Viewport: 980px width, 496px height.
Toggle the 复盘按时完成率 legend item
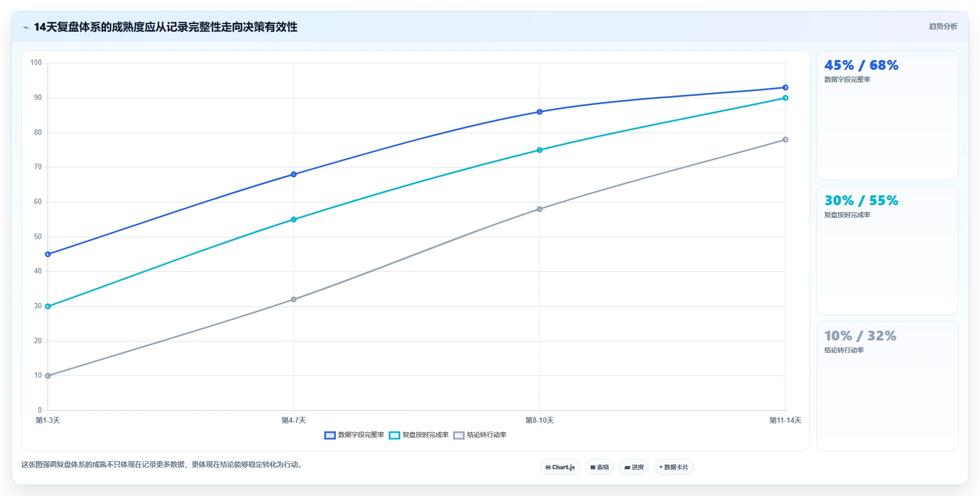(x=419, y=435)
